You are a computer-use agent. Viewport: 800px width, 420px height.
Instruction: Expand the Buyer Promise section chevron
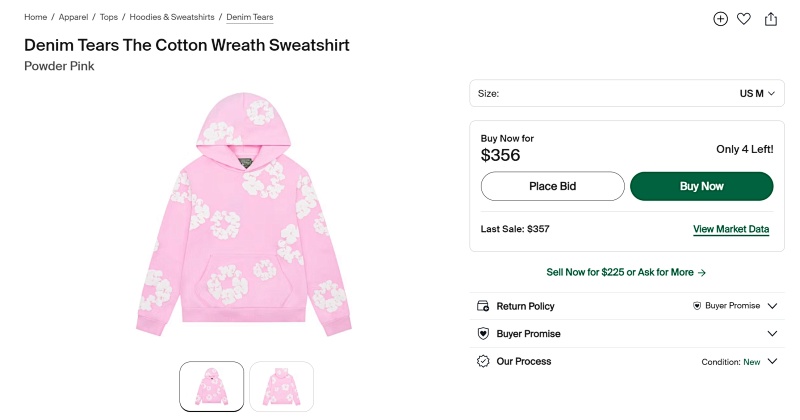(772, 333)
